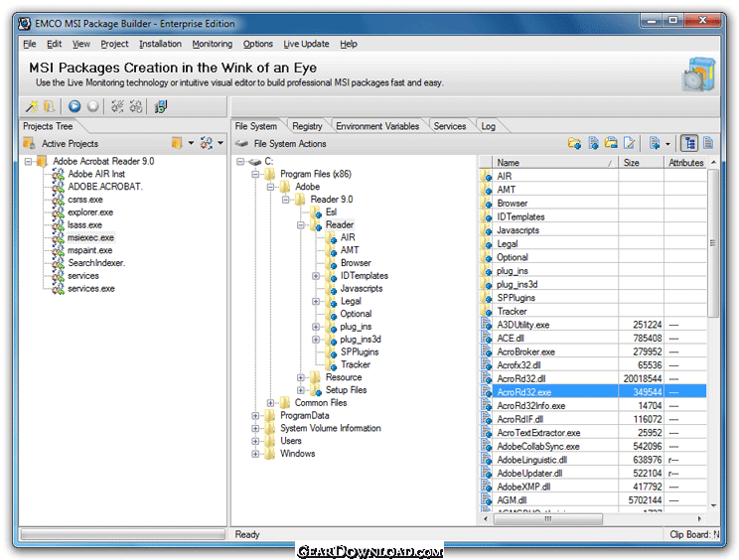Switch to the Log tab
The image size is (739, 560).
coord(489,126)
